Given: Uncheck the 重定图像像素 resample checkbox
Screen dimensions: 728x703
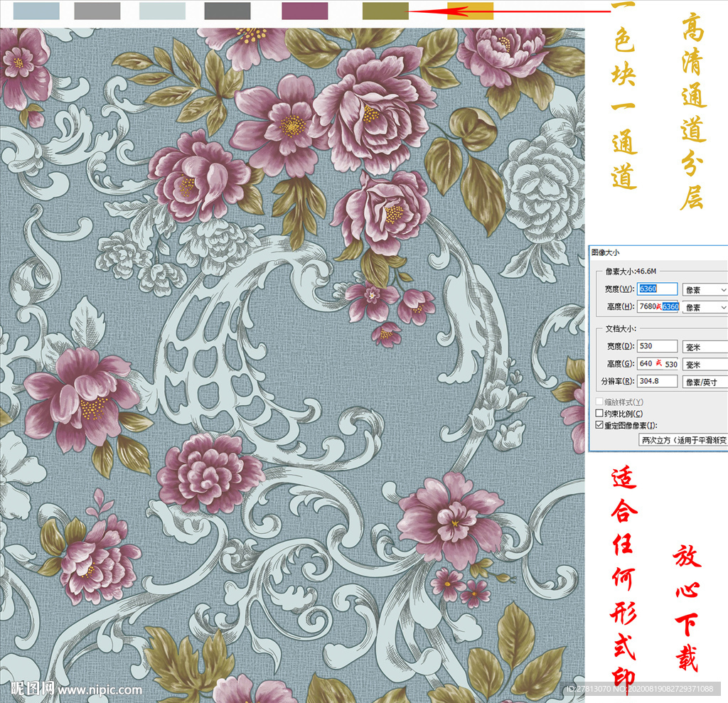Looking at the screenshot, I should (599, 426).
